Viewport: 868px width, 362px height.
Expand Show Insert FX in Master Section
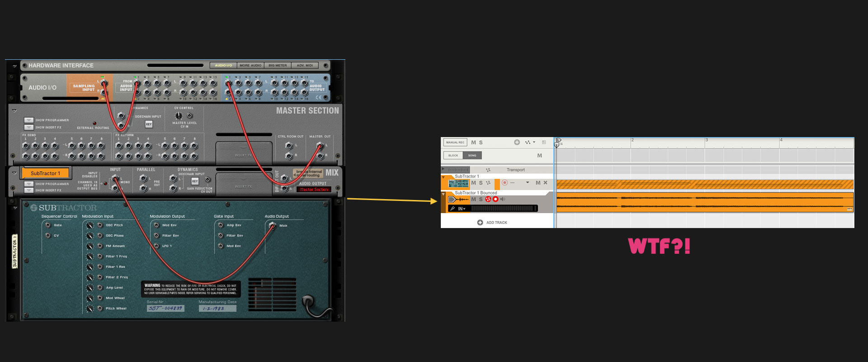(29, 127)
